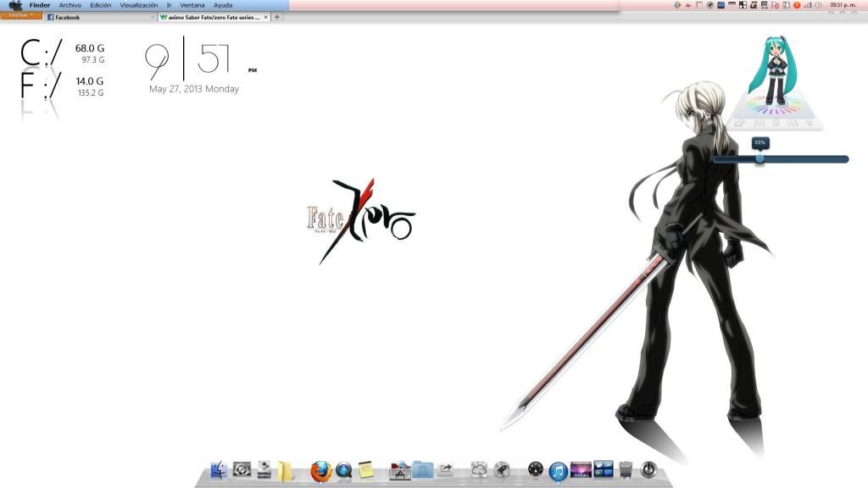Click the 09:51 p. m. system clock

coord(843,5)
